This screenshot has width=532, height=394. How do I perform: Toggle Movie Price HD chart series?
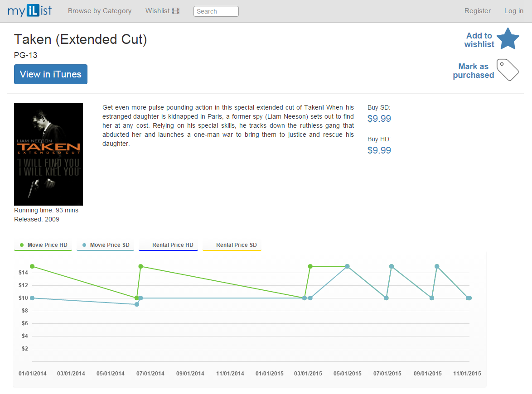pos(43,245)
